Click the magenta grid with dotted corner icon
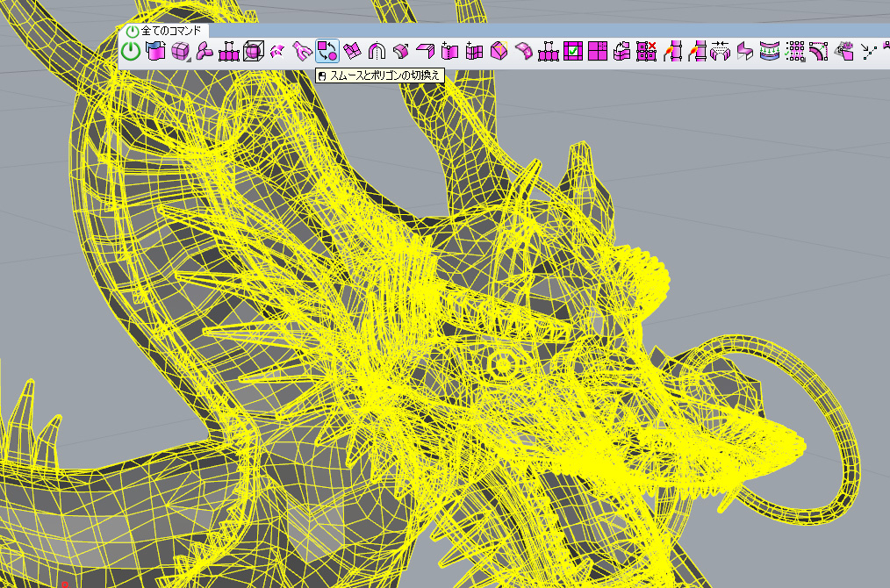 (597, 51)
